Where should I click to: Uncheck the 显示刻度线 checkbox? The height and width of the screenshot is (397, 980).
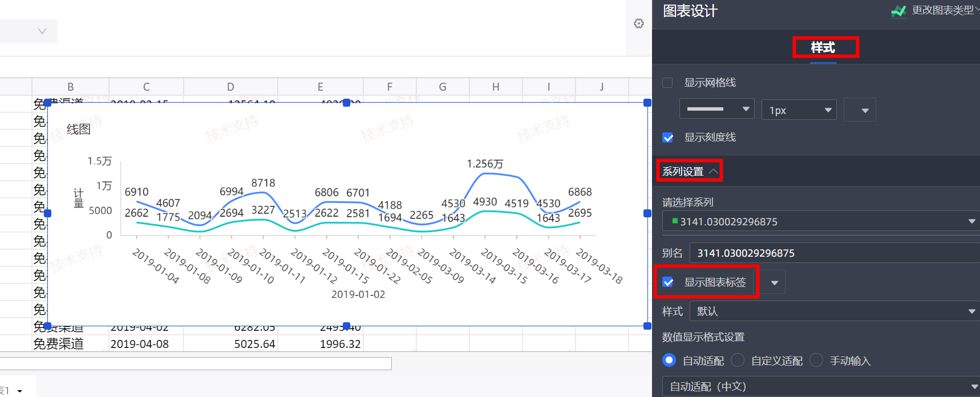pos(667,137)
